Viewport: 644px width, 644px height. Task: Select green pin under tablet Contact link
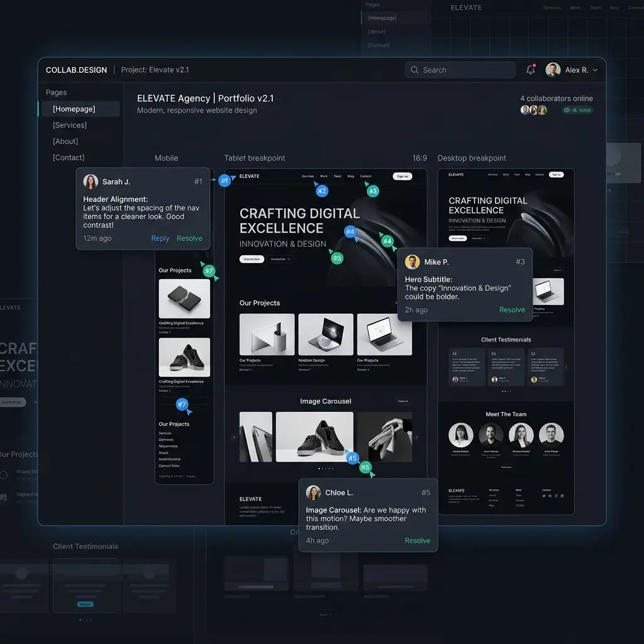(372, 191)
